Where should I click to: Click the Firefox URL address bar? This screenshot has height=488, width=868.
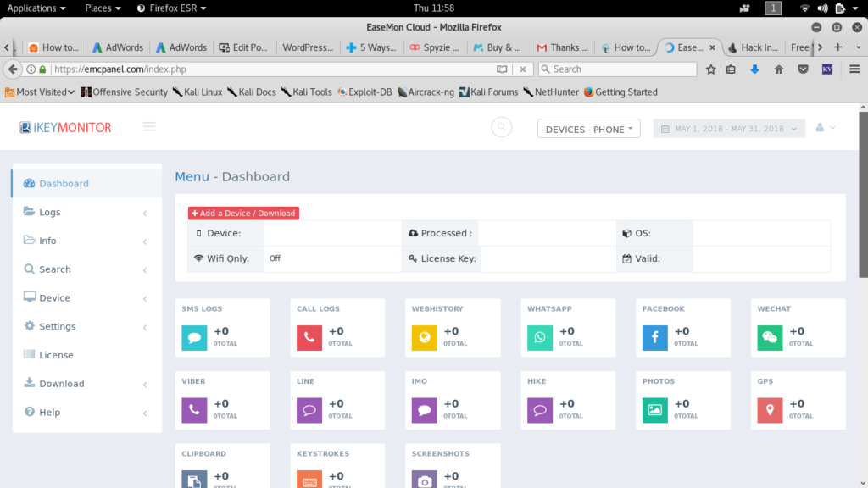click(271, 69)
